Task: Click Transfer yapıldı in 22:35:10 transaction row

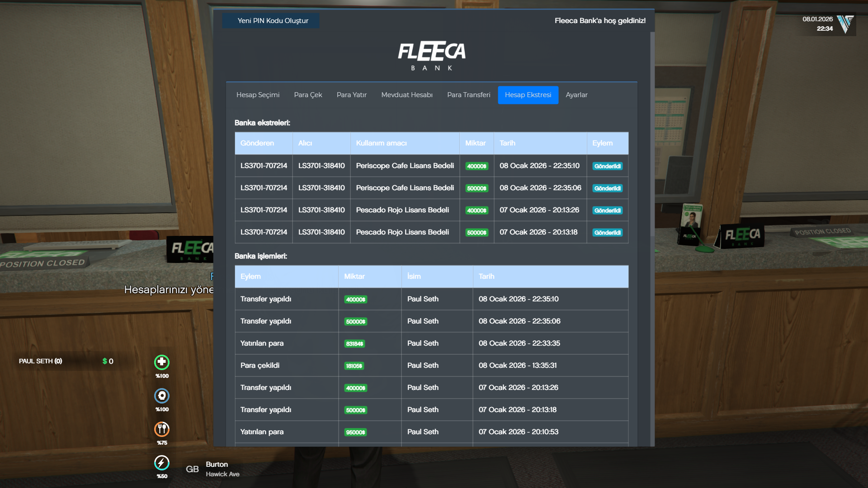Action: pos(266,299)
